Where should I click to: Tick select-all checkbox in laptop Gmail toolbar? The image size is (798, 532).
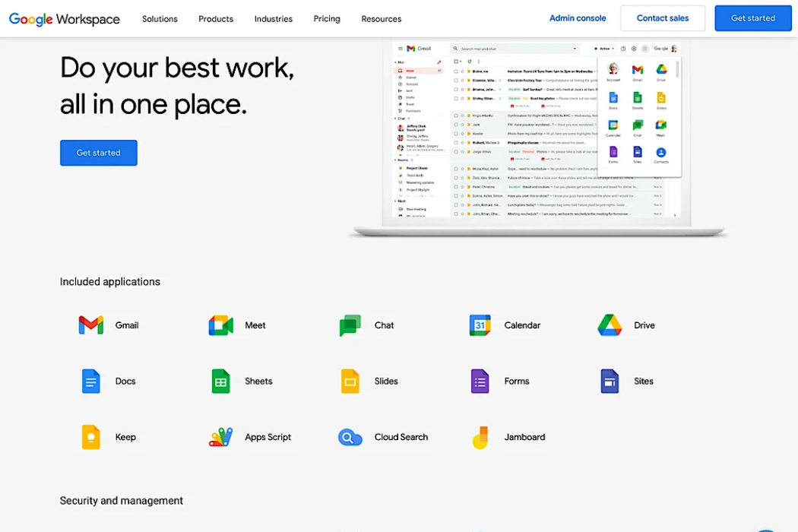point(456,62)
